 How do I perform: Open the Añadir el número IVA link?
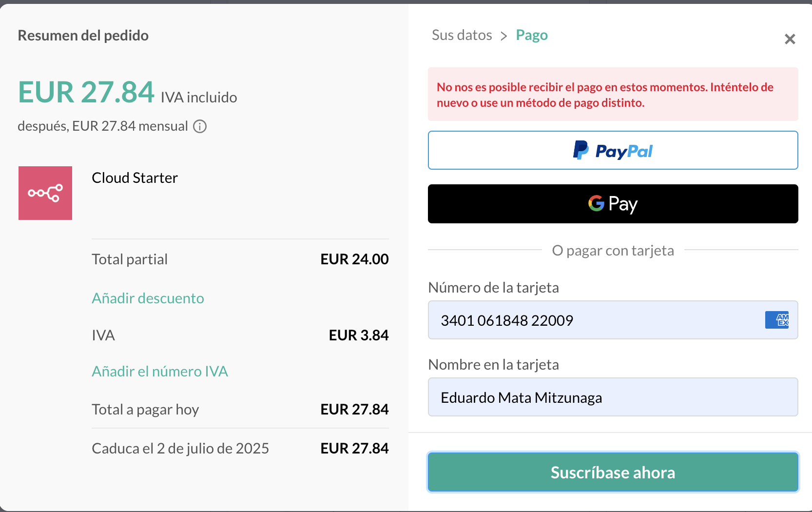pyautogui.click(x=160, y=371)
